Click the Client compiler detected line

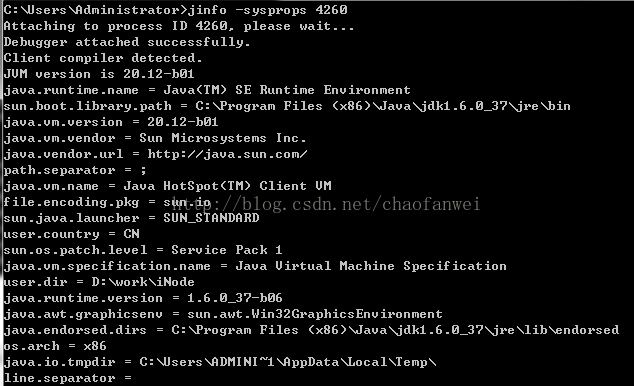(103, 58)
